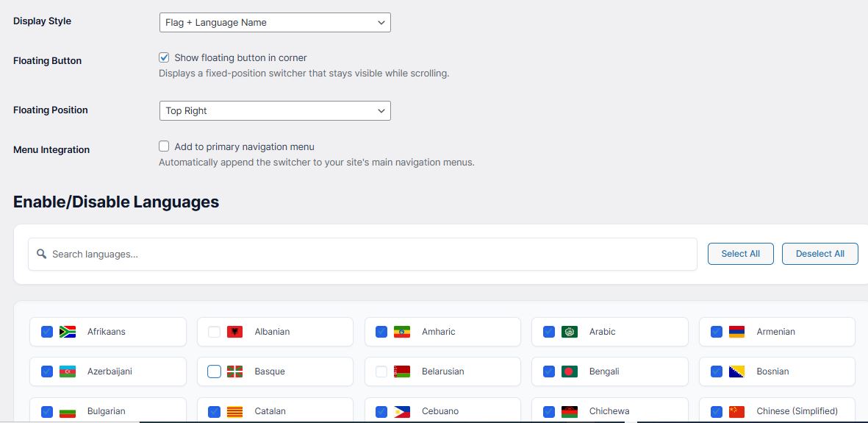Screen dimensions: 868x423
Task: Click the Floating Position setting label
Action: (51, 110)
